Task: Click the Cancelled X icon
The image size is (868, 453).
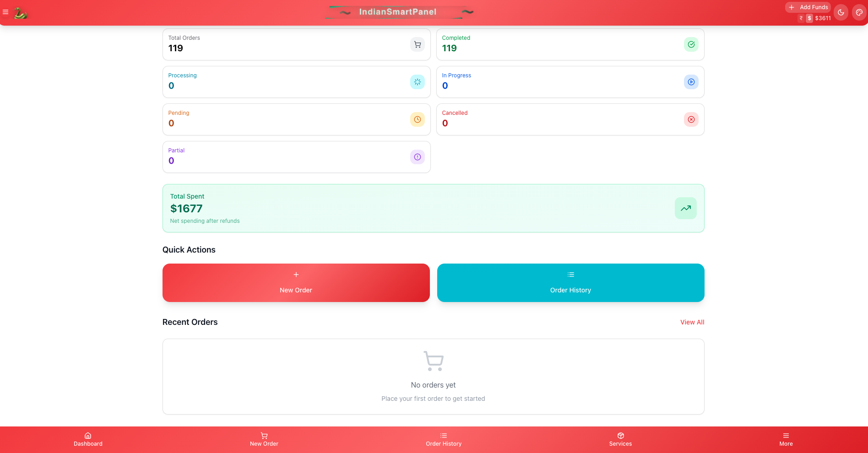Action: (691, 119)
